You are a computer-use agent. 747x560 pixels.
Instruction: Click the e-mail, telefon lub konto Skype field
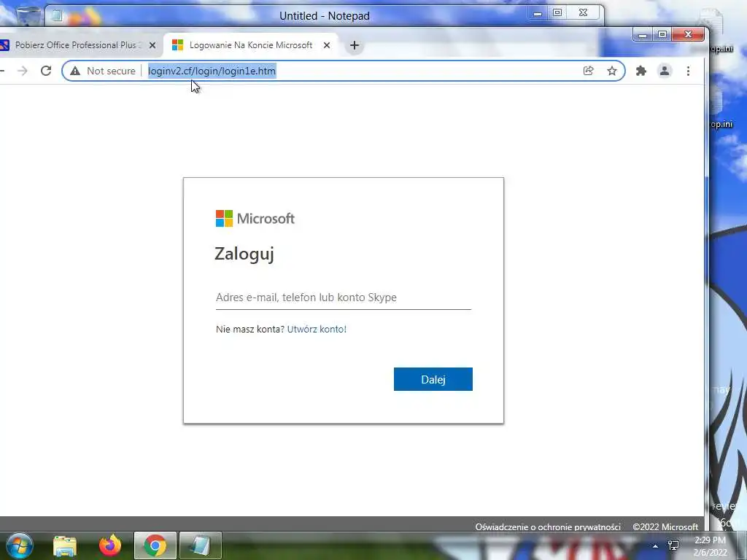[344, 297]
